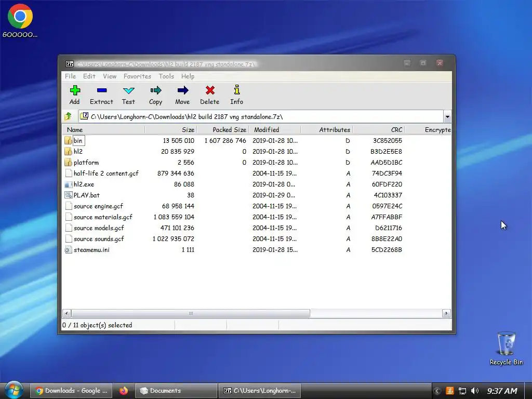Click the network tray icon

coord(462,391)
